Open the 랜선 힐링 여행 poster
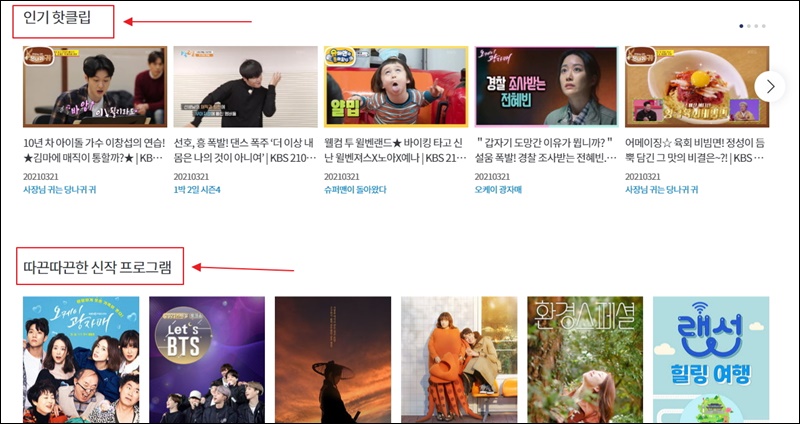This screenshot has width=800, height=424. click(711, 360)
